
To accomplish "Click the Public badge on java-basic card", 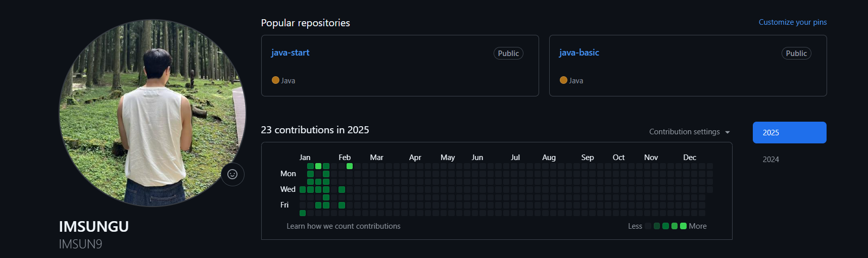I will pos(796,54).
